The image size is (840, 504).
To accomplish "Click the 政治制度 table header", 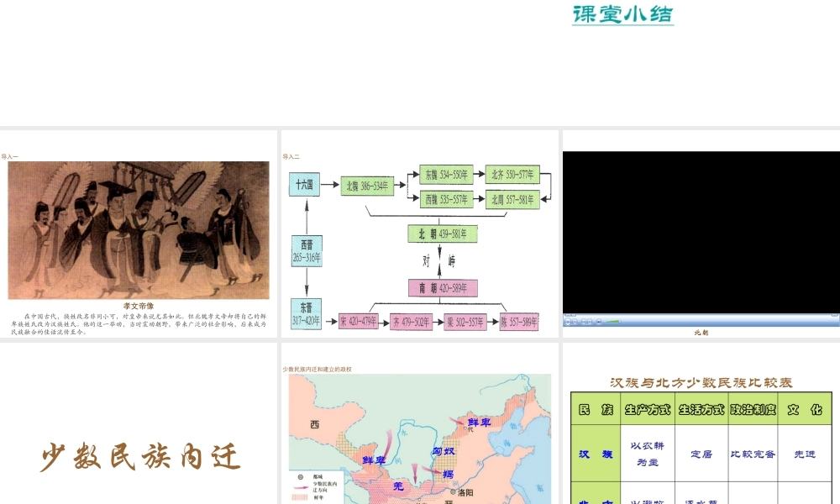I will (x=753, y=410).
